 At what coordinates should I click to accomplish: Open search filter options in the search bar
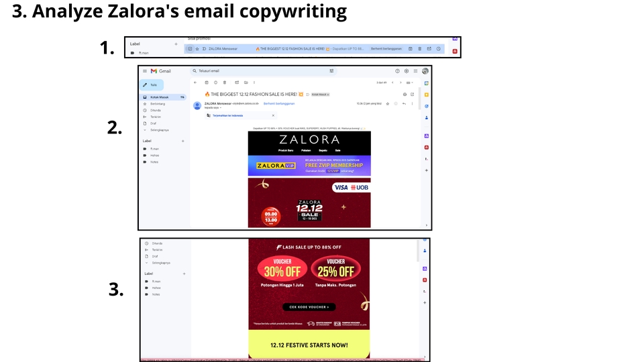pos(331,71)
